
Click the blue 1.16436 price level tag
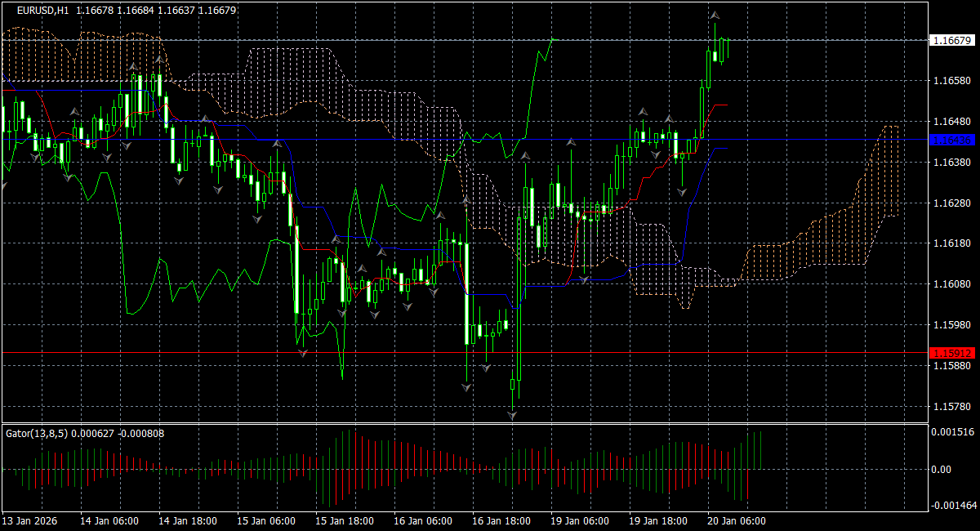[952, 140]
